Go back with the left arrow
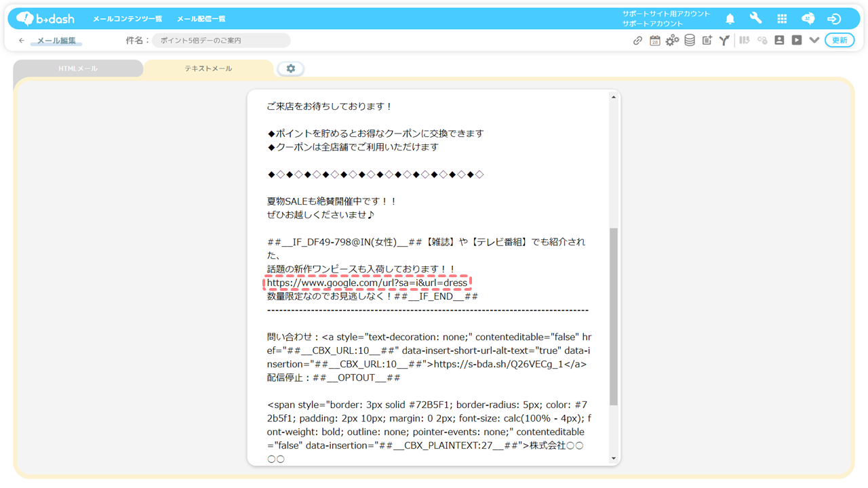868x488 pixels. tap(22, 41)
